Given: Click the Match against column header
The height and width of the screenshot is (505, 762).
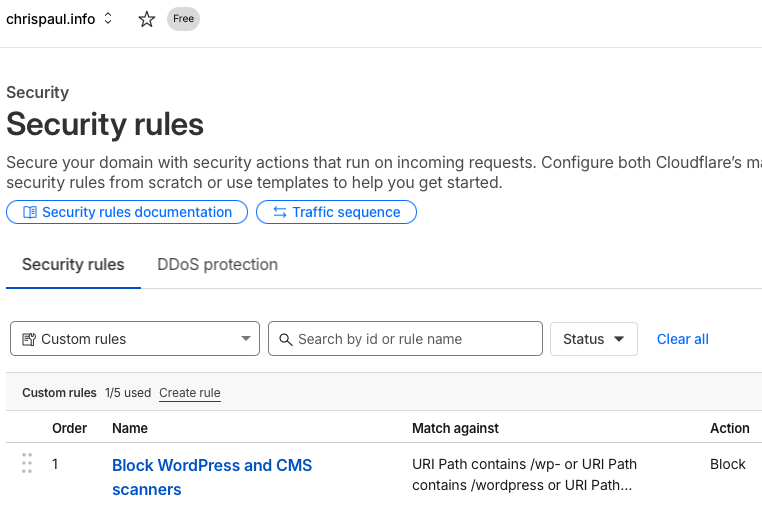Looking at the screenshot, I should 455,428.
